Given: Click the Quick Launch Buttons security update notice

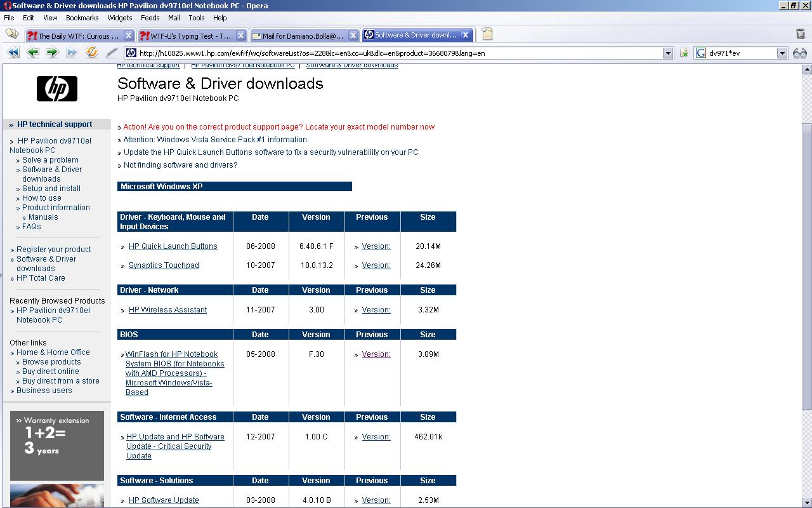Looking at the screenshot, I should pyautogui.click(x=271, y=152).
